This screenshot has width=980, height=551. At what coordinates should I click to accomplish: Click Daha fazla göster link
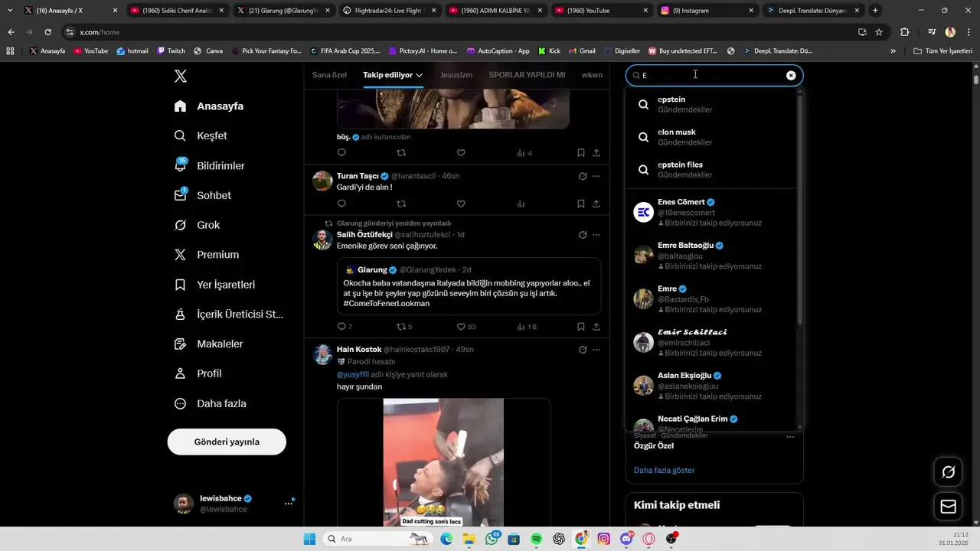click(x=664, y=470)
